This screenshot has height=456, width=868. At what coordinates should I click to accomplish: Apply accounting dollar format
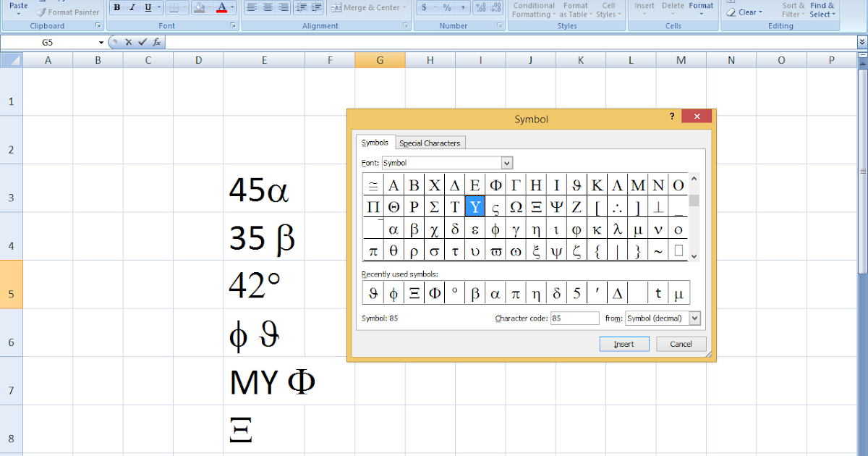pos(425,8)
